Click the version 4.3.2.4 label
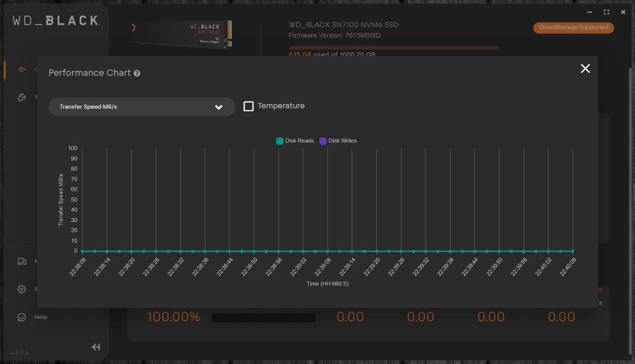635x364 pixels. point(19,353)
